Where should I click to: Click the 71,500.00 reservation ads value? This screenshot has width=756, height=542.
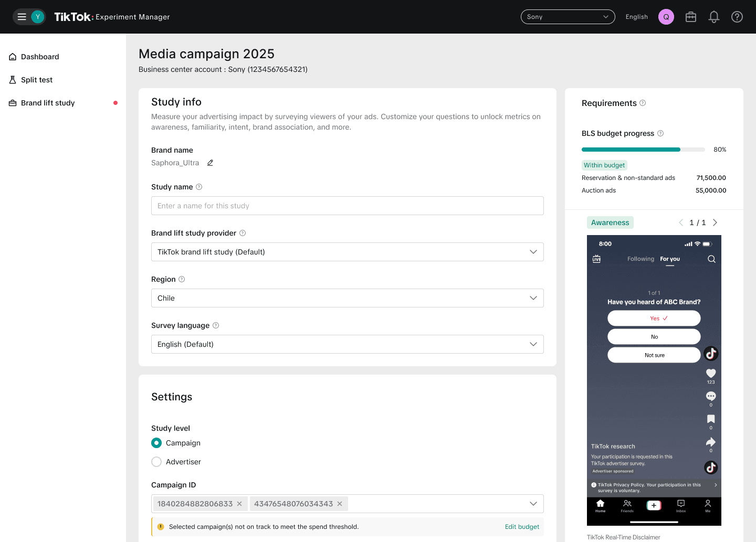pyautogui.click(x=711, y=178)
